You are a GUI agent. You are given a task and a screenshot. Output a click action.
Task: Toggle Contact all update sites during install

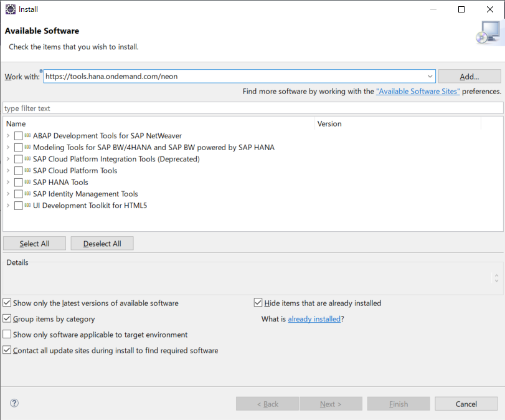tap(7, 350)
